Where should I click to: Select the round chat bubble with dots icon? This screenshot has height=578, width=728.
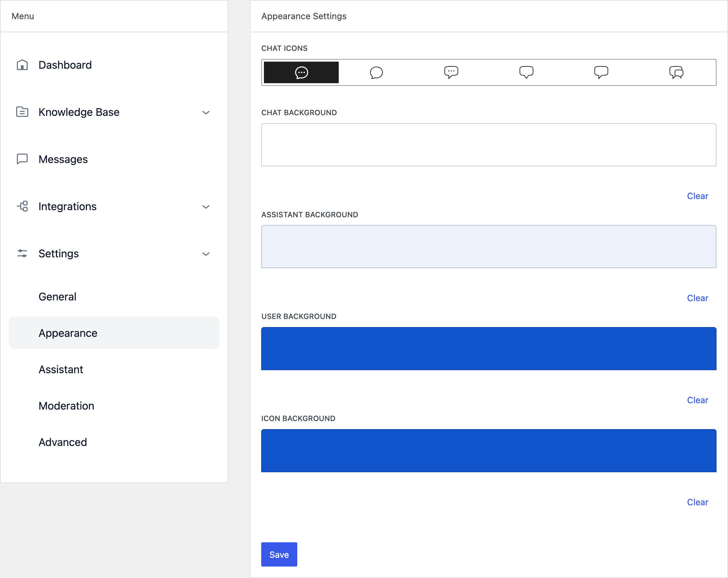(301, 72)
